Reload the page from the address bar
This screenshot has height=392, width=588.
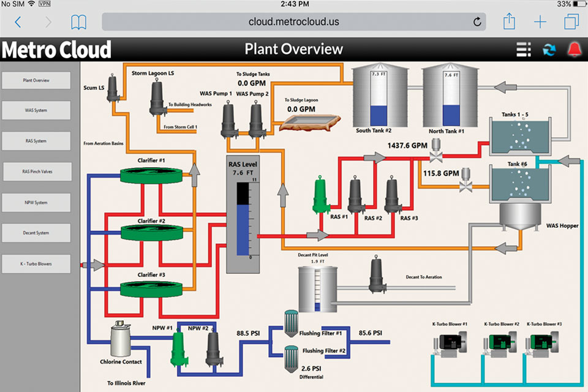pos(477,22)
